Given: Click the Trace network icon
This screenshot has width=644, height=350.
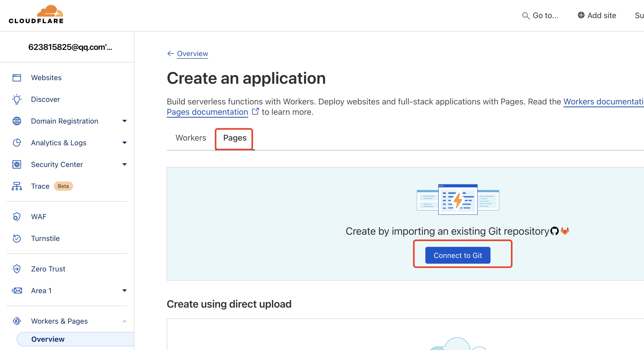Looking at the screenshot, I should (17, 186).
